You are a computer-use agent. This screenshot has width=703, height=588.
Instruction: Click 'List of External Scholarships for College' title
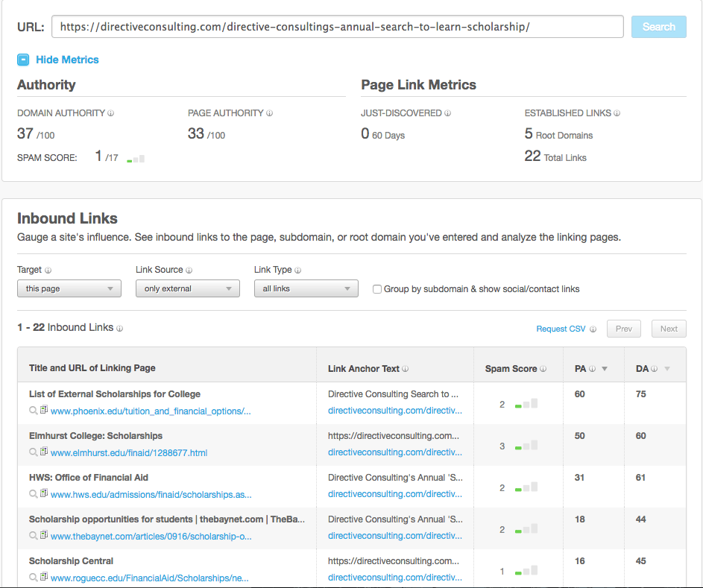115,394
